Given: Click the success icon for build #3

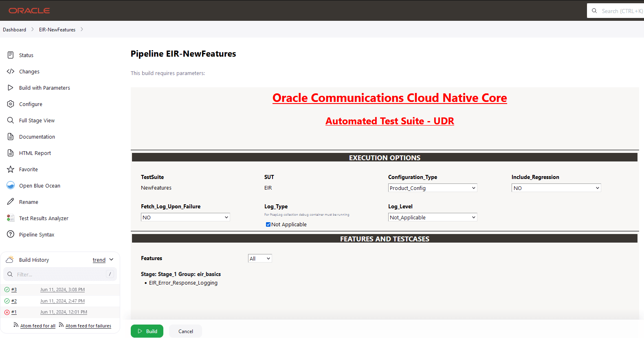Looking at the screenshot, I should pyautogui.click(x=7, y=289).
